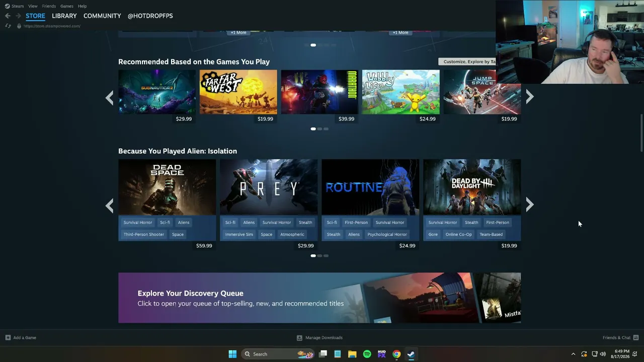The width and height of the screenshot is (644, 362).
Task: Click the Atmospheric tag on Prey
Action: pos(292,234)
